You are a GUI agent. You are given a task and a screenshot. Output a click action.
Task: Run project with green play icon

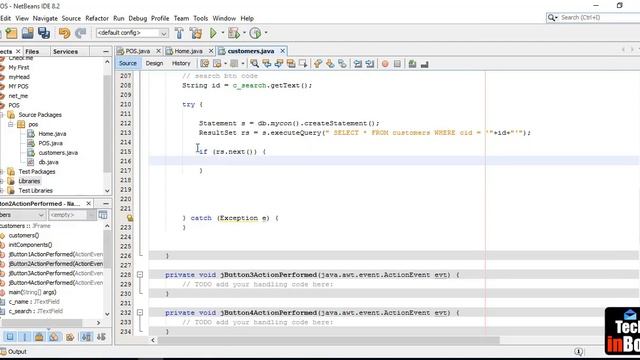click(213, 33)
